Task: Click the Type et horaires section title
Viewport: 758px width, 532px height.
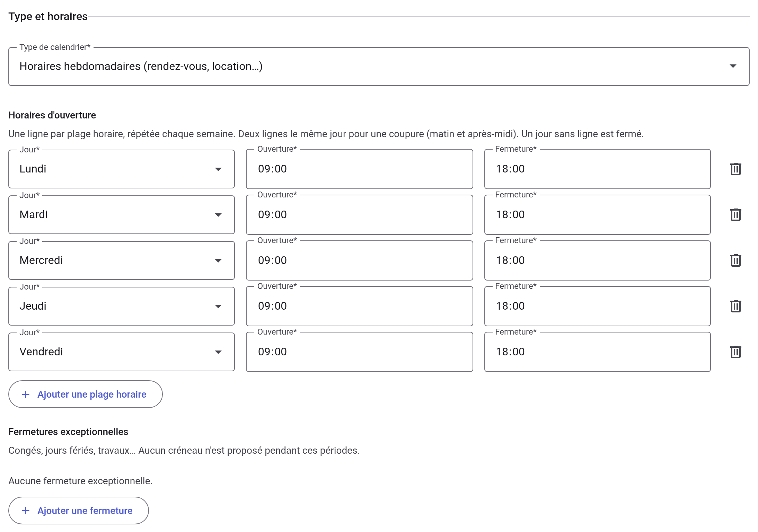Action: (48, 16)
